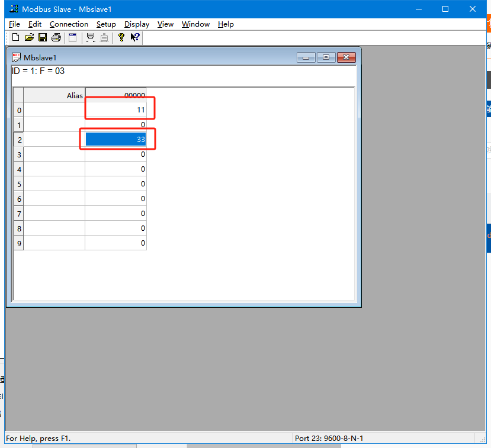Click the Save floppy disk icon
Viewport: 491px width, 448px height.
coord(43,37)
